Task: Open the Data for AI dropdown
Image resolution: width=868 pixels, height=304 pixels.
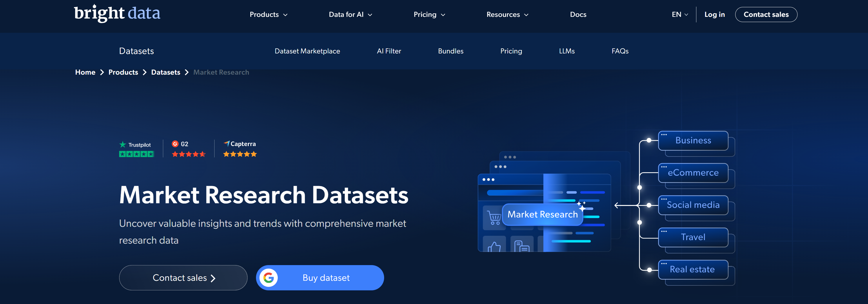Action: click(350, 15)
